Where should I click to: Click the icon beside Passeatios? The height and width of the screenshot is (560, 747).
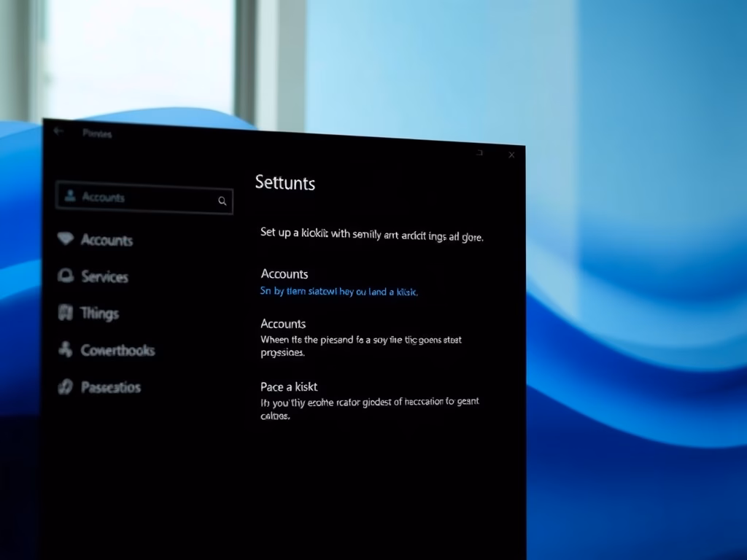click(65, 386)
